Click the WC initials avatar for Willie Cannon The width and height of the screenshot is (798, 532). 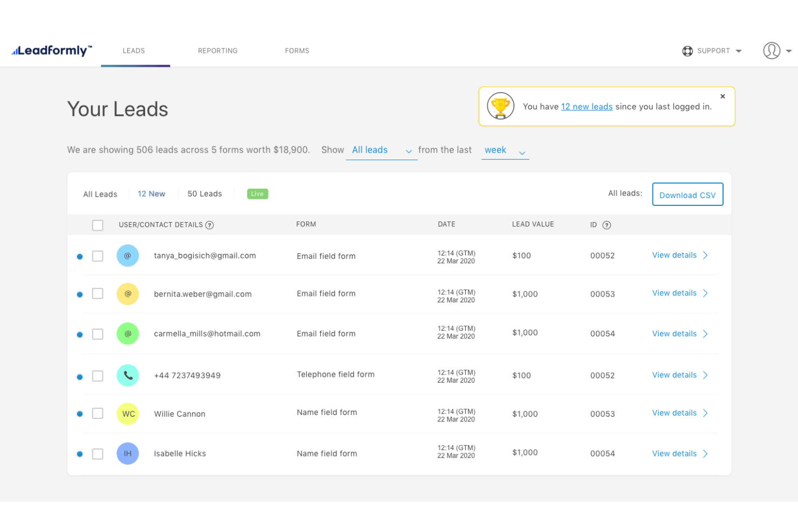point(128,413)
